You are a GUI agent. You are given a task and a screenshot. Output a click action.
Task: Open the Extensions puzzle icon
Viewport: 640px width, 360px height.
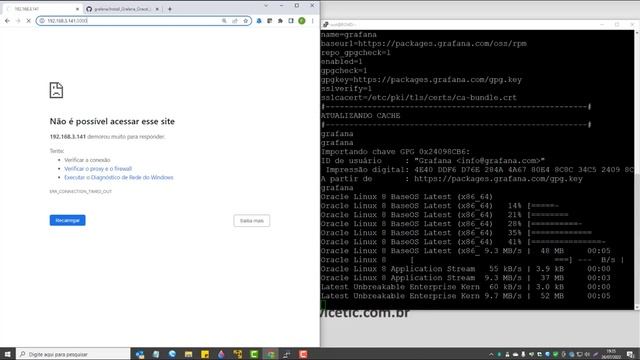pyautogui.click(x=280, y=21)
